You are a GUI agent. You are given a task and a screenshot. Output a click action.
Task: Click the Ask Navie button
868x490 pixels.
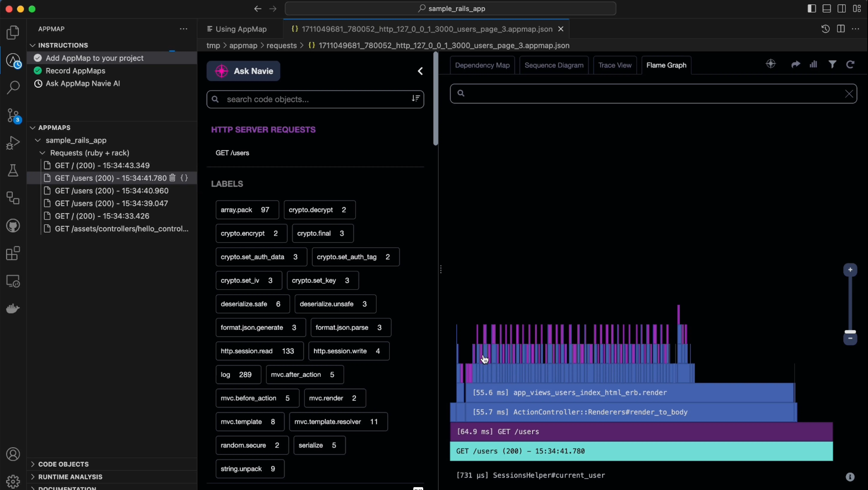click(x=243, y=71)
